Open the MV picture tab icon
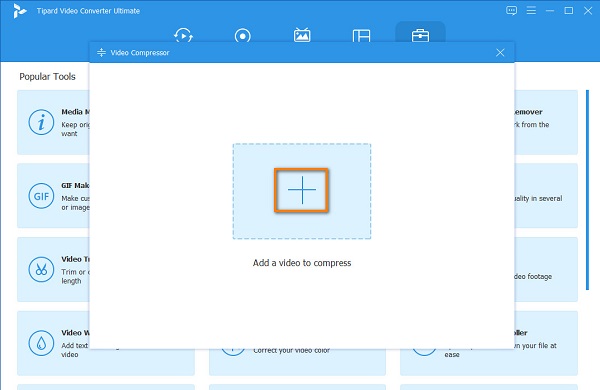 pos(302,35)
